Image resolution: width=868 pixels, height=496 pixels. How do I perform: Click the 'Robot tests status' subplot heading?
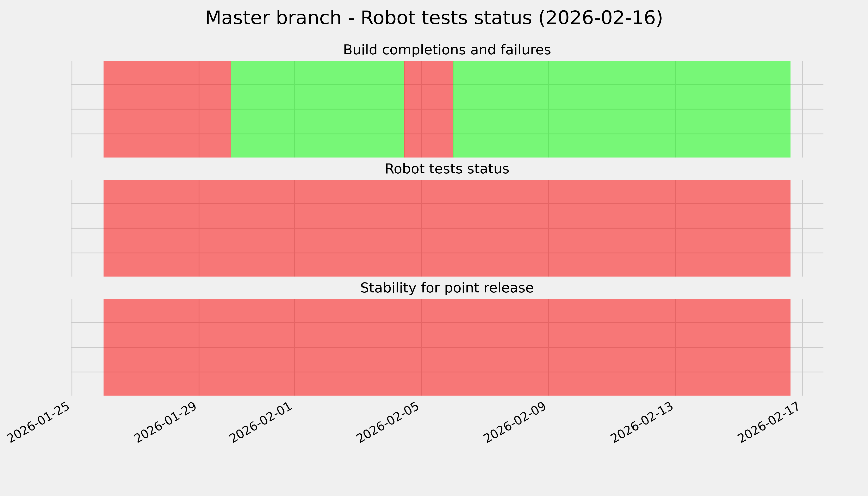click(x=447, y=169)
